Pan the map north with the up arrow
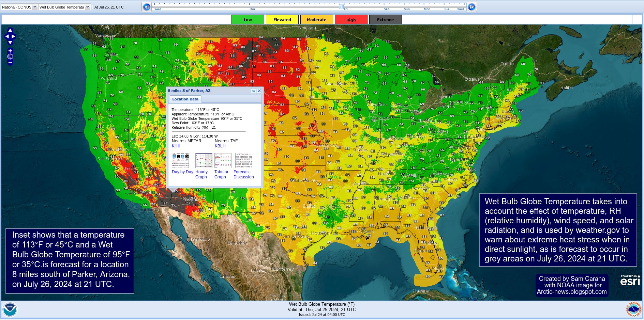Viewport: 644px width, 320px height. pyautogui.click(x=10, y=30)
